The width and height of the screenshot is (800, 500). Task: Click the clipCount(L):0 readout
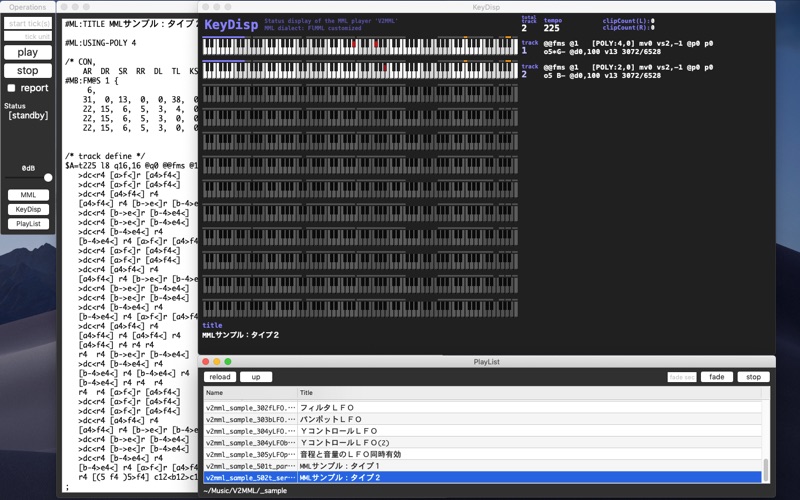coord(628,21)
